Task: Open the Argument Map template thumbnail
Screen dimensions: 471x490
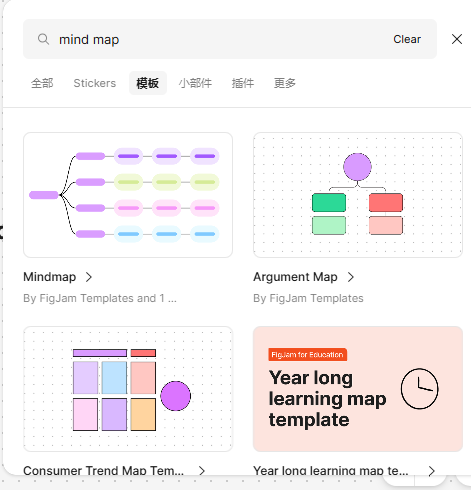Action: (x=358, y=195)
